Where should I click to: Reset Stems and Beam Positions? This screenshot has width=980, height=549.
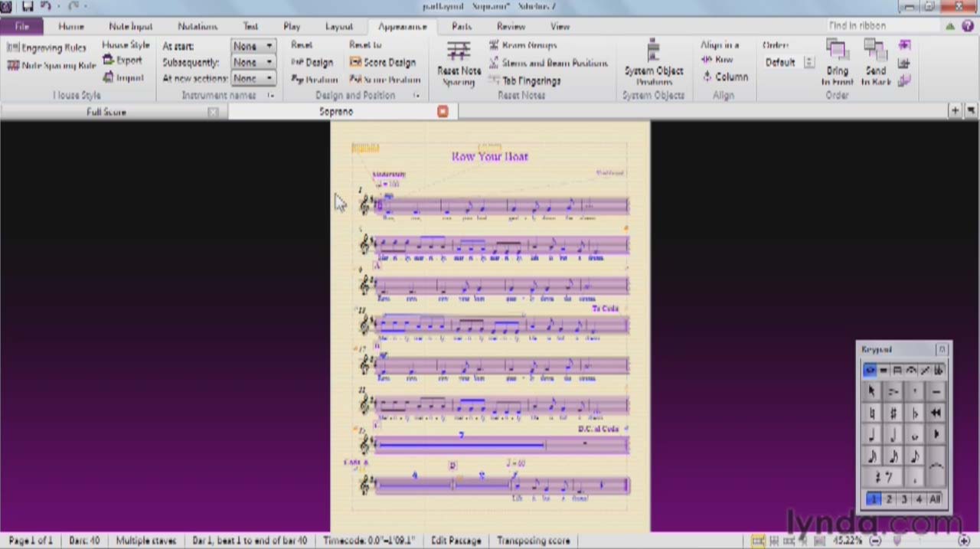(x=548, y=63)
